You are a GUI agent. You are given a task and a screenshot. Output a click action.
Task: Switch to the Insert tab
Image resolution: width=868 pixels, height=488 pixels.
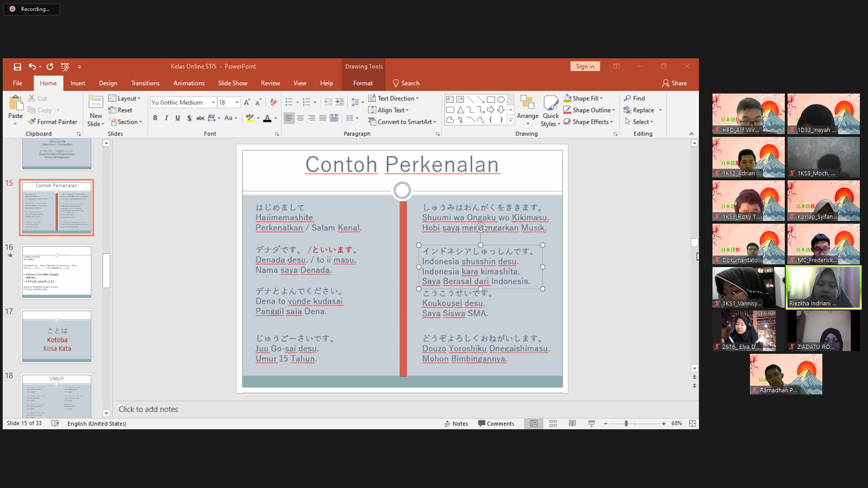(78, 83)
